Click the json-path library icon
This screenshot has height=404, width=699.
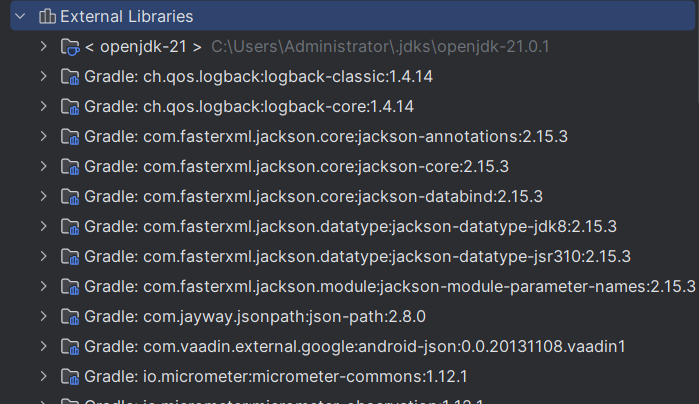[x=70, y=316]
